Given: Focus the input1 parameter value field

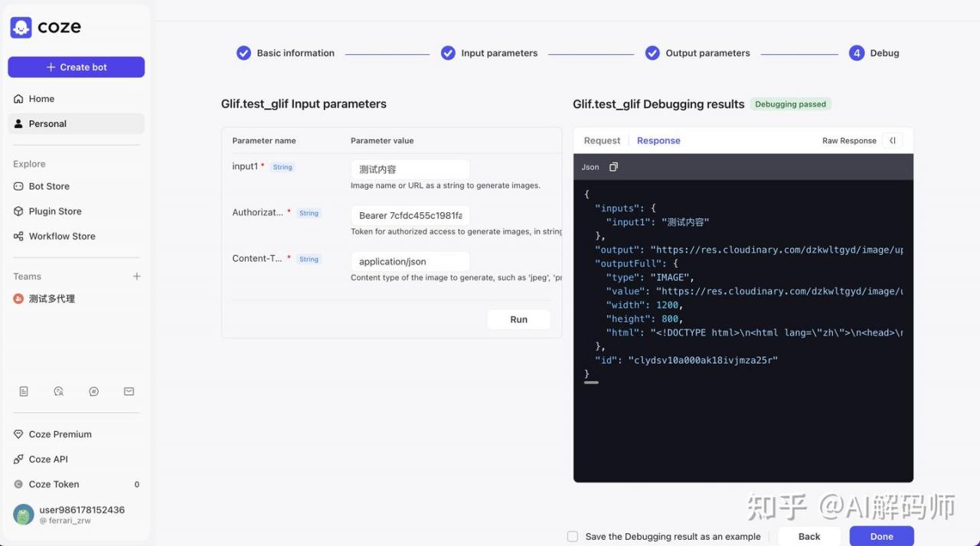Looking at the screenshot, I should point(410,169).
